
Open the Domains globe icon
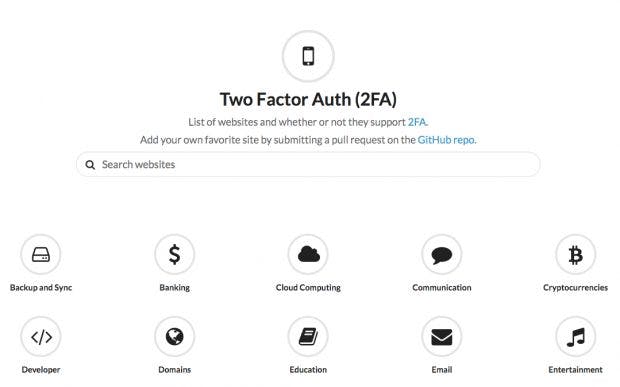coord(174,337)
